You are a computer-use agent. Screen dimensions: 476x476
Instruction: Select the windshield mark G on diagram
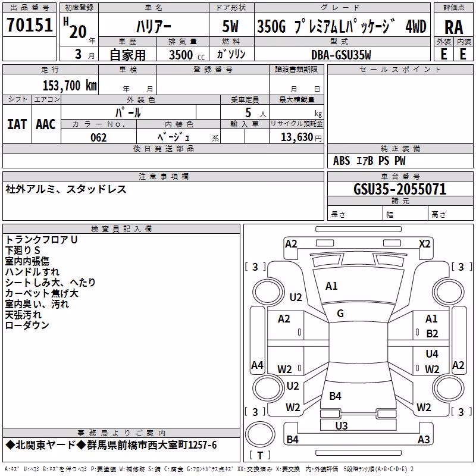point(340,314)
